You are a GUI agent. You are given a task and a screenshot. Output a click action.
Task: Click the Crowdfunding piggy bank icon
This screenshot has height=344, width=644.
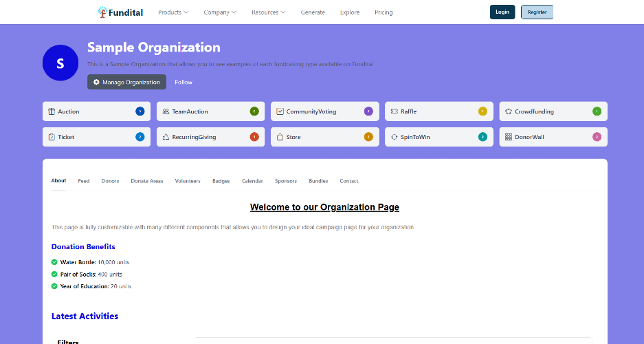coord(508,111)
